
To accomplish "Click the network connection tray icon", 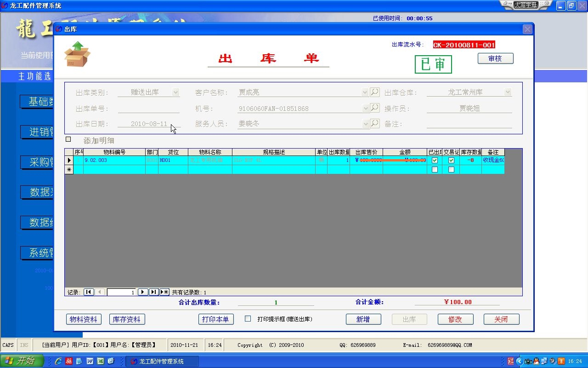I will click(544, 361).
